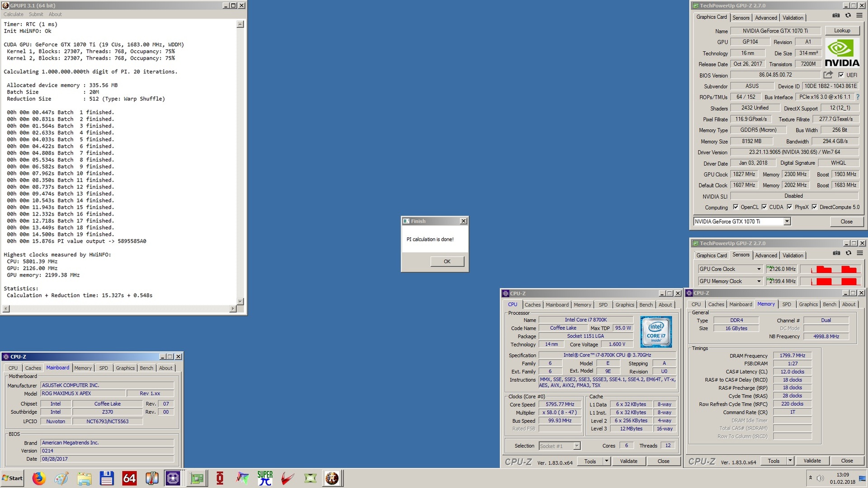868x488 pixels.
Task: Expand the NVIDIA GeForce GTX 1070 Ti selector
Action: click(787, 221)
